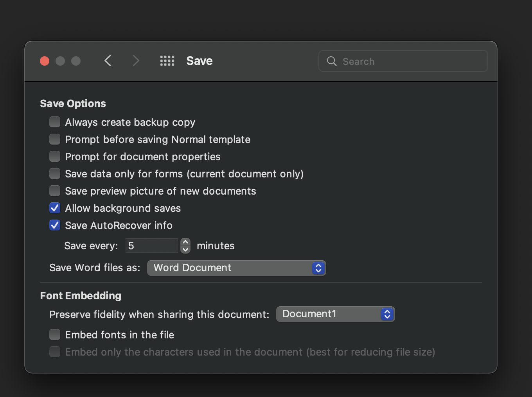
Task: Enable Always create backup copy
Action: point(55,122)
